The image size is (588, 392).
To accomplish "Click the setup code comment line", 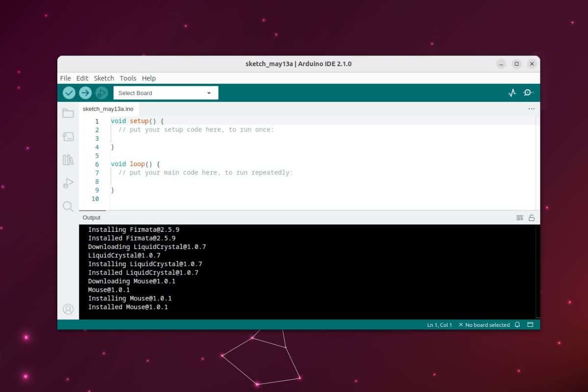I will (196, 130).
